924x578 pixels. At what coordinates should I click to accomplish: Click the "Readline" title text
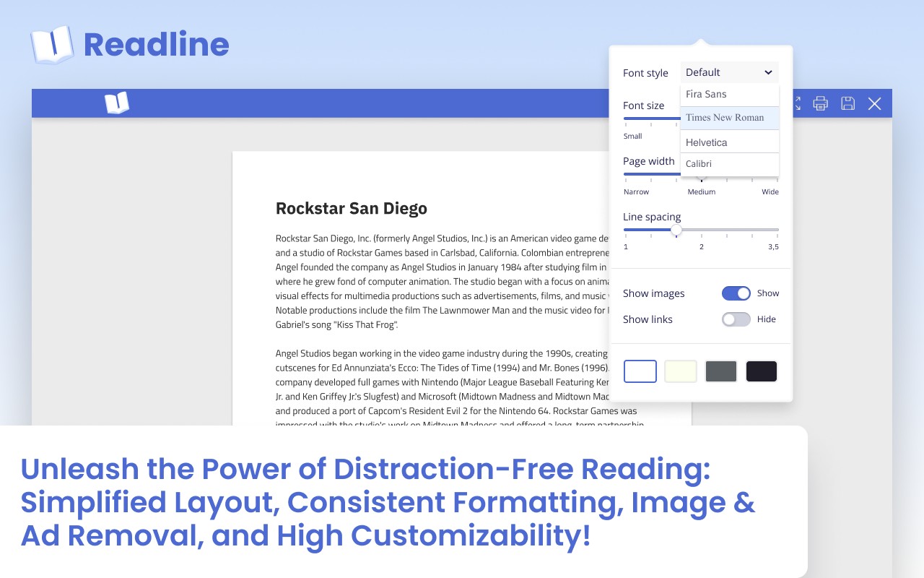click(157, 45)
